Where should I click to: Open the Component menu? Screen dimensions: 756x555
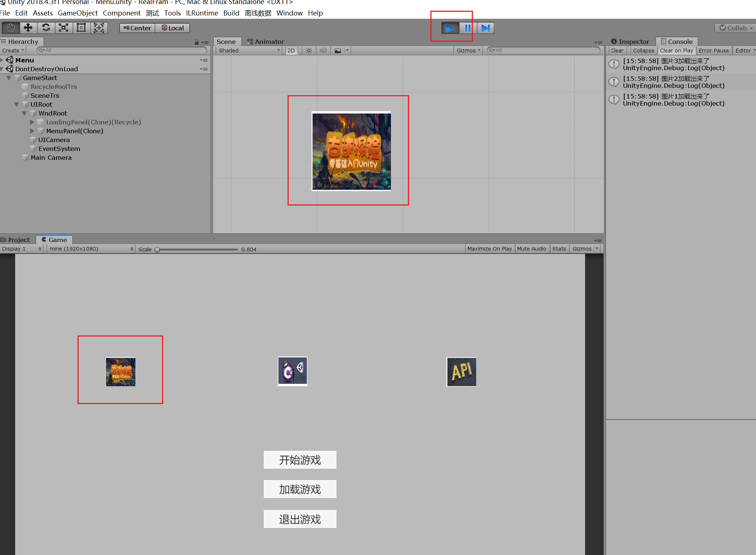pos(122,13)
